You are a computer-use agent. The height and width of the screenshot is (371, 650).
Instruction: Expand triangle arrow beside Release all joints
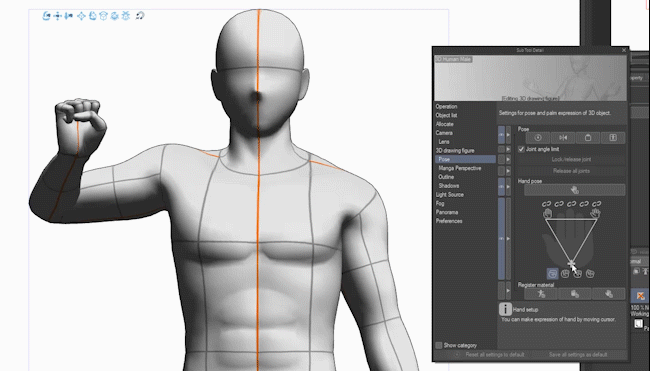(x=509, y=171)
